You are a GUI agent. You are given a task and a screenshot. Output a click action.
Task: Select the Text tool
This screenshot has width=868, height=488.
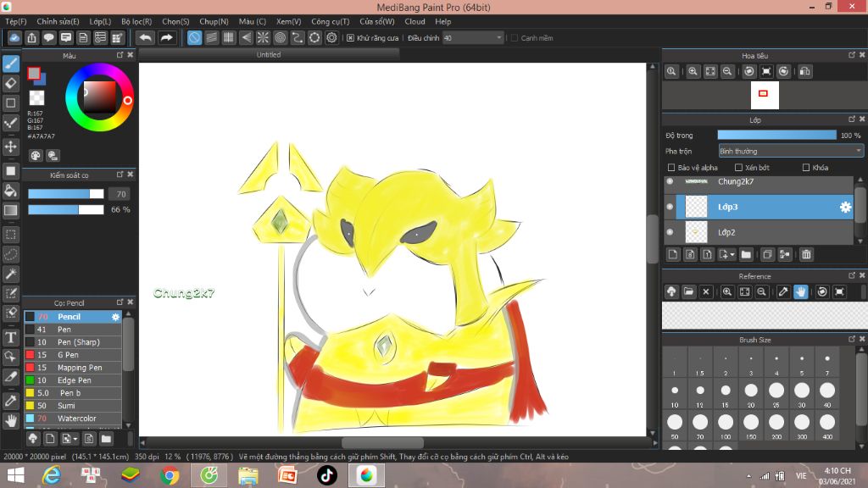click(x=10, y=337)
